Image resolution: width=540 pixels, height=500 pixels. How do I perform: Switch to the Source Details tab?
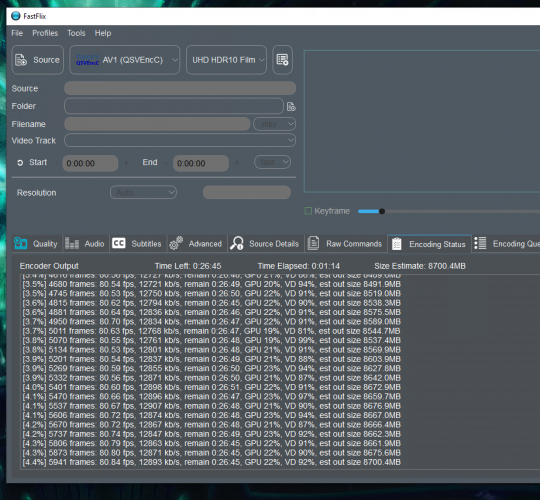[266, 244]
